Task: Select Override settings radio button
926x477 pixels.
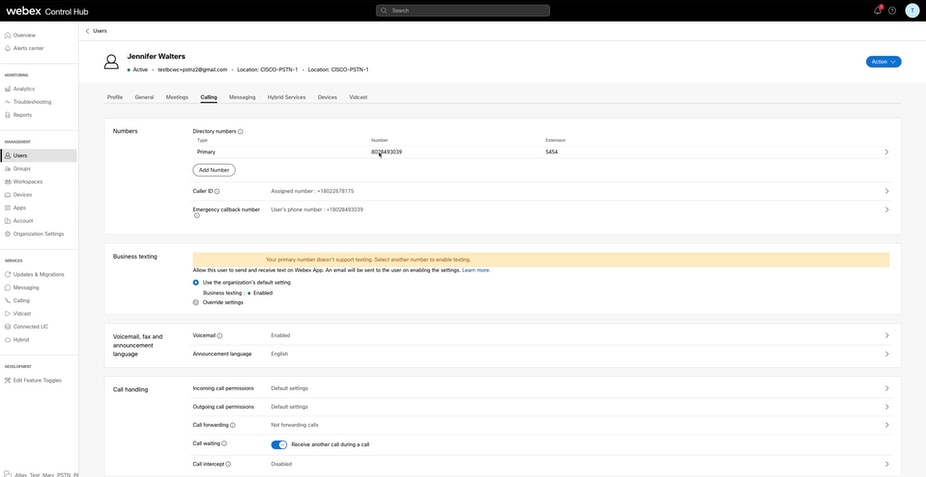Action: [195, 302]
